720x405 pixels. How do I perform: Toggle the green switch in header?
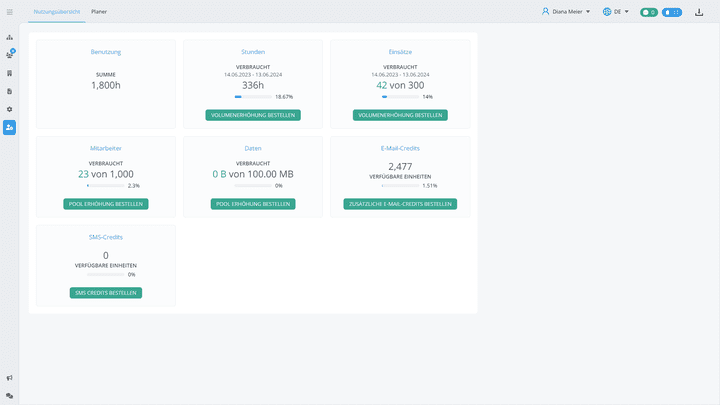point(648,12)
